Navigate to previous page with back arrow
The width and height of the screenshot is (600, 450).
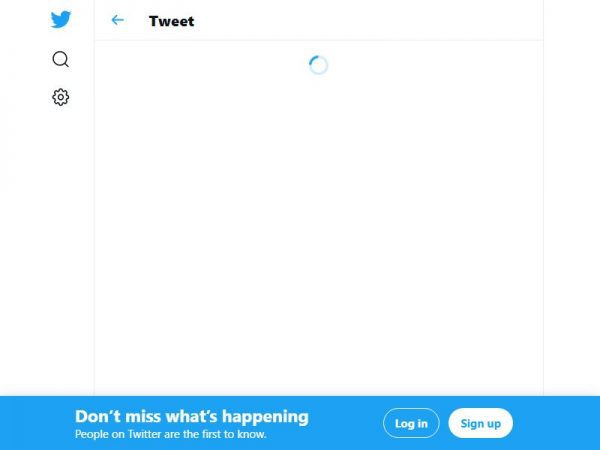(x=117, y=20)
